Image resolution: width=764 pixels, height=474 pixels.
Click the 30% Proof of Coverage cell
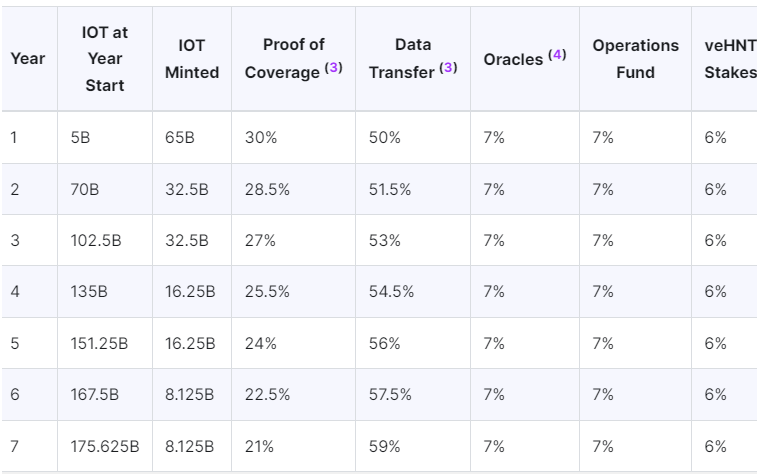pos(260,138)
